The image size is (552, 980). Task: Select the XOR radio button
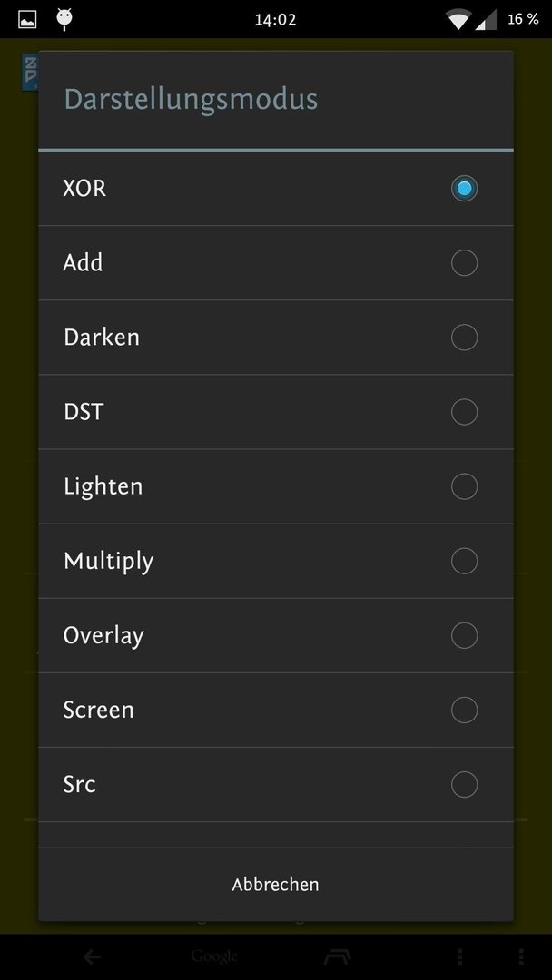[x=465, y=188]
